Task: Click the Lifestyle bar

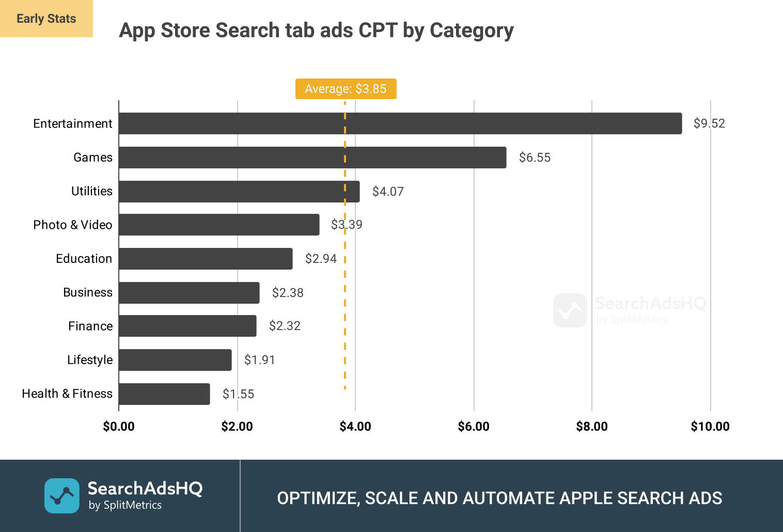Action: click(x=175, y=360)
